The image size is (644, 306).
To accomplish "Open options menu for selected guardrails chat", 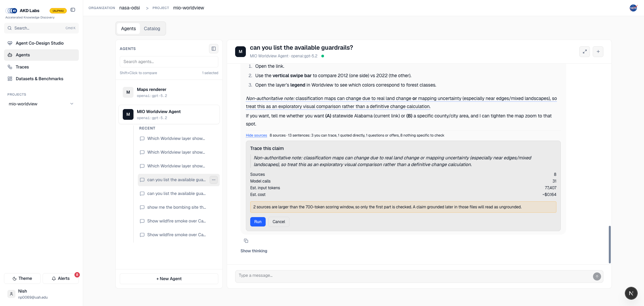I will point(214,180).
